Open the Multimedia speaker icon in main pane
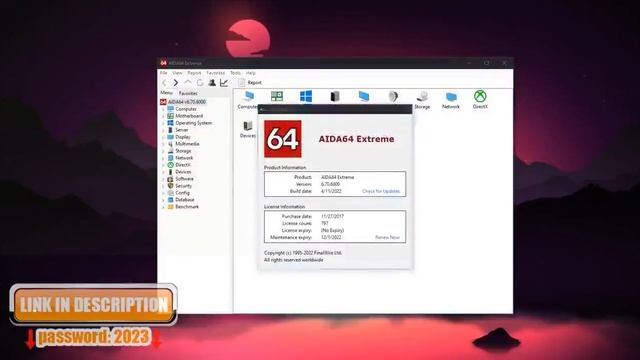 click(393, 96)
